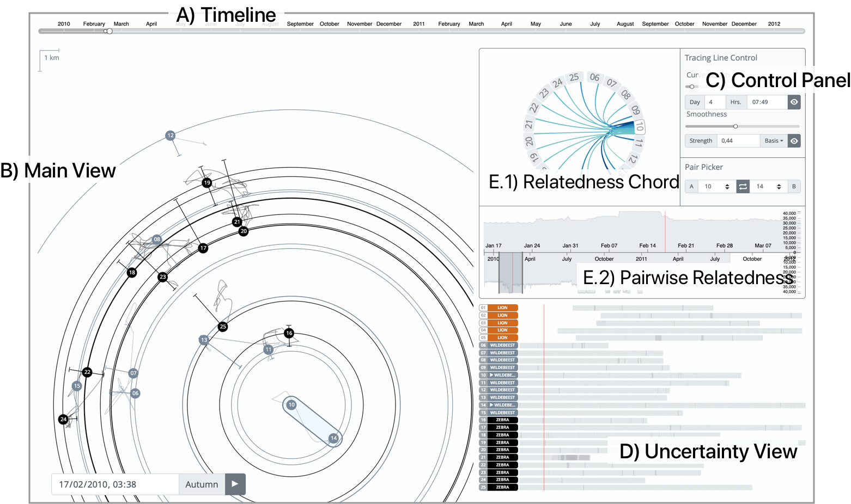Select highlighted node 14 in the main map view

coord(333,438)
